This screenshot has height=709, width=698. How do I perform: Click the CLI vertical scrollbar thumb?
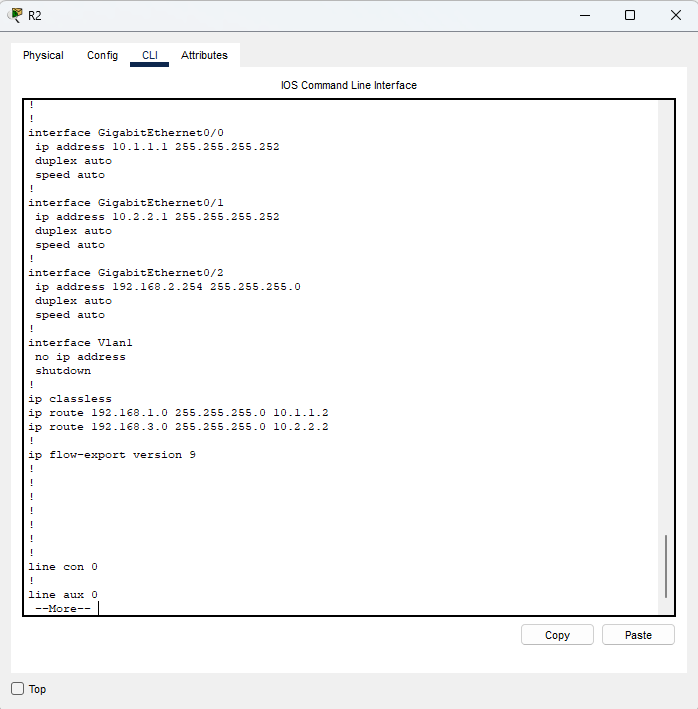coord(666,566)
